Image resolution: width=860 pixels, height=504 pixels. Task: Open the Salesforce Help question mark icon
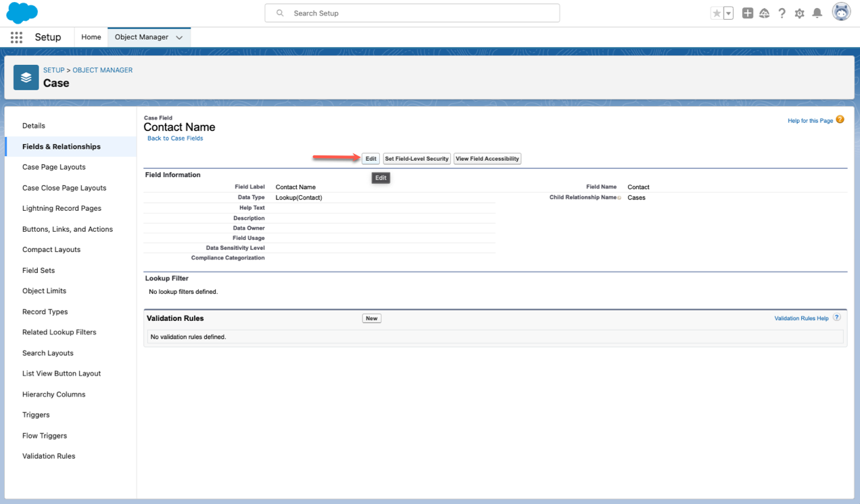(782, 14)
